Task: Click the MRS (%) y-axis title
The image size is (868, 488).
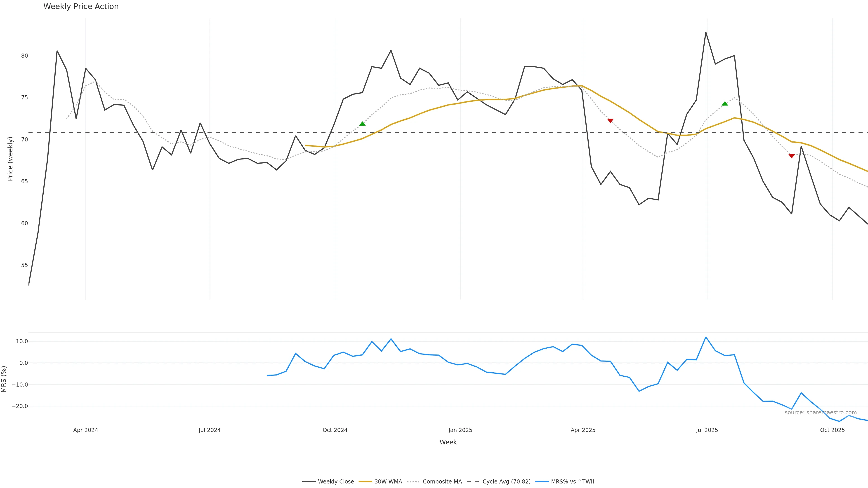Action: [x=4, y=379]
